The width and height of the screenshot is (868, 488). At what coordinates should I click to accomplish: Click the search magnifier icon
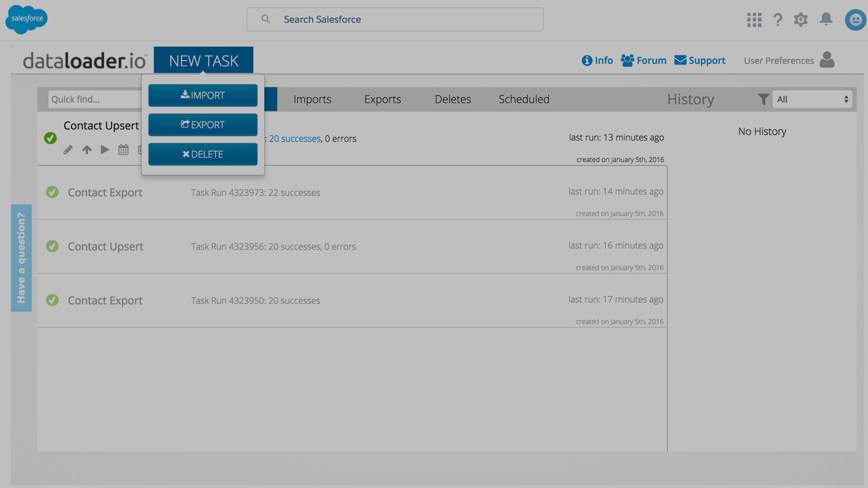[x=266, y=19]
